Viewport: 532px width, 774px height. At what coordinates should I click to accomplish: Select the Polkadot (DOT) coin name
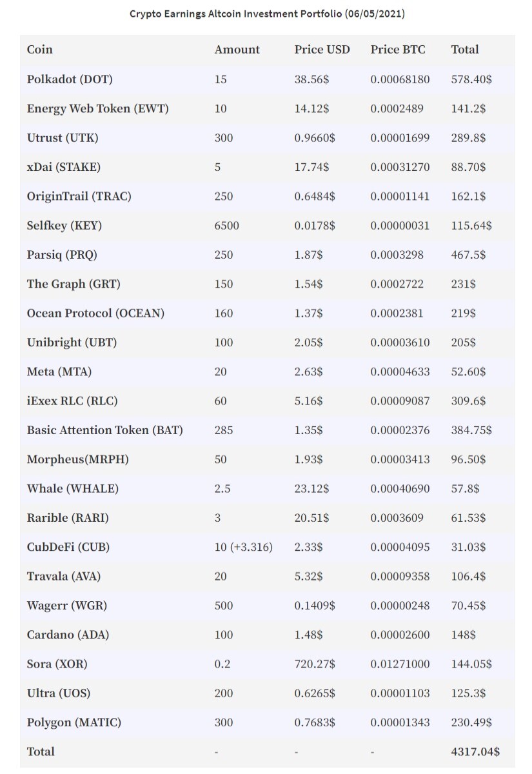70,79
